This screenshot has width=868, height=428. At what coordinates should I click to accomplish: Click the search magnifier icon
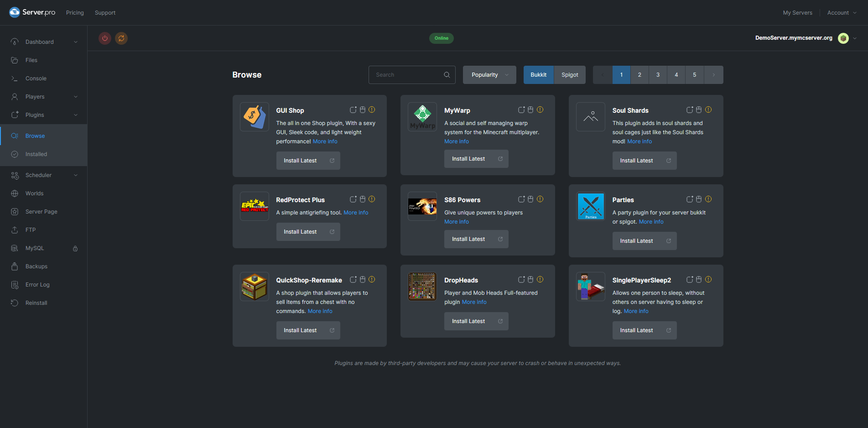click(x=447, y=75)
